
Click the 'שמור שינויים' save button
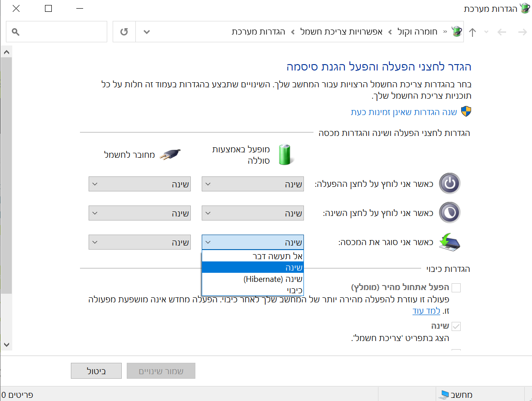tap(161, 371)
